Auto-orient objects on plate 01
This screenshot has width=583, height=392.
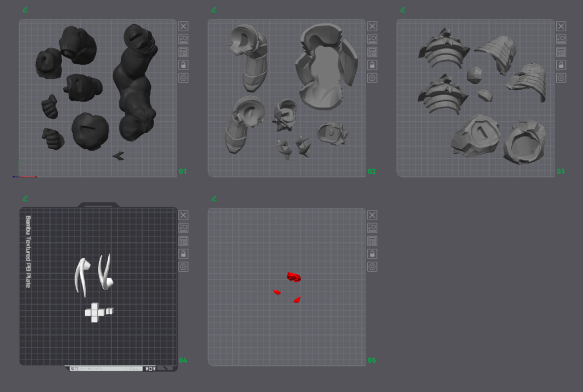coord(183,39)
